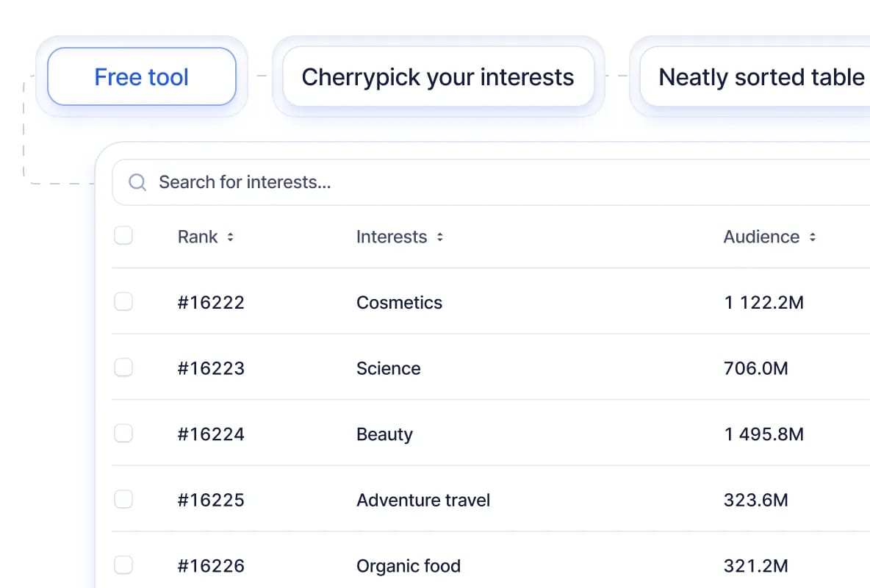Sort table by Audience arrows
870x588 pixels.
pyautogui.click(x=813, y=237)
